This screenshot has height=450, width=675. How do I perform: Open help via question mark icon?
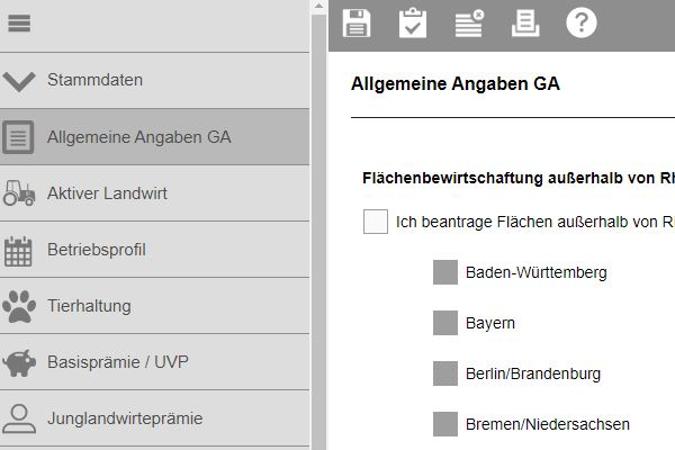pos(581,22)
